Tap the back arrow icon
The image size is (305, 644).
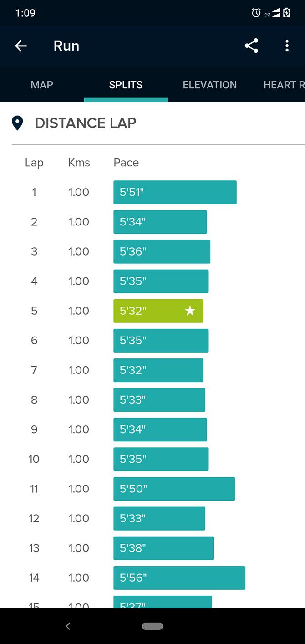pyautogui.click(x=21, y=46)
